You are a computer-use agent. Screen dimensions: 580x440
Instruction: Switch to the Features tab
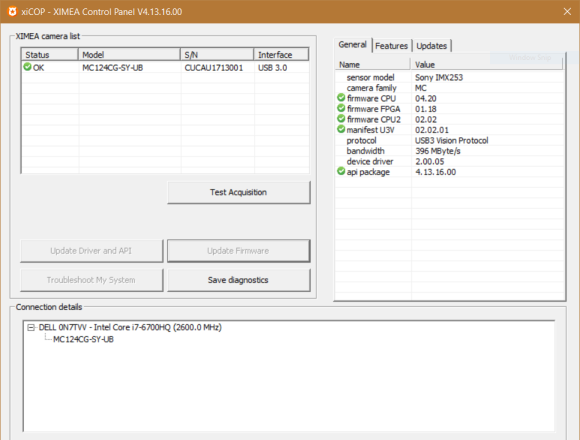[x=391, y=46]
